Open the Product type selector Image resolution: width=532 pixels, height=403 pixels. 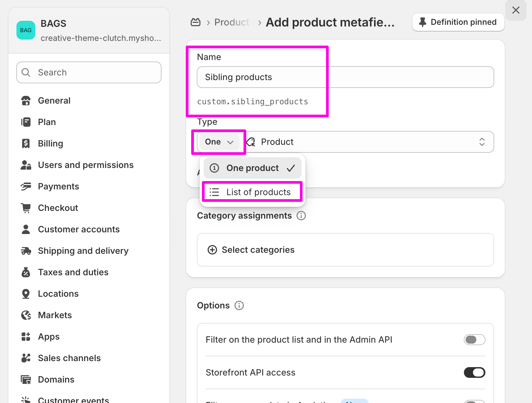pos(369,142)
